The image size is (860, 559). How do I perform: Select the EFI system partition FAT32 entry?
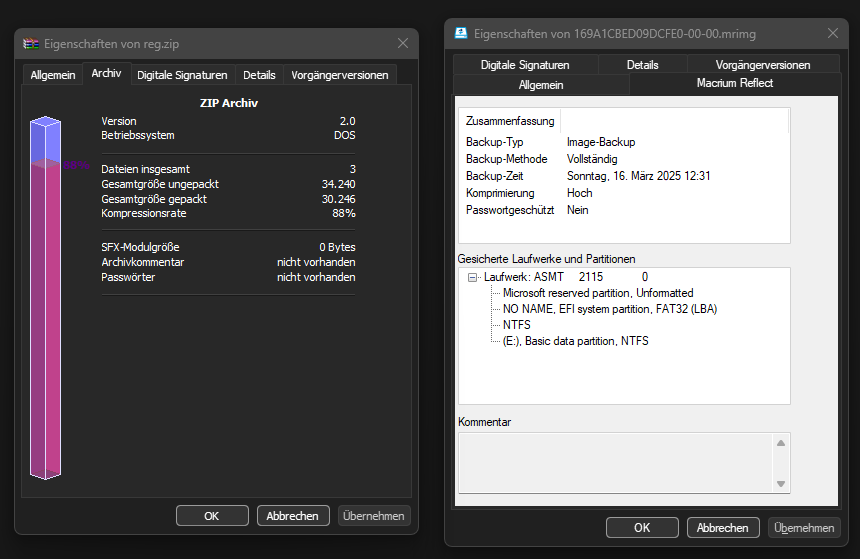609,309
